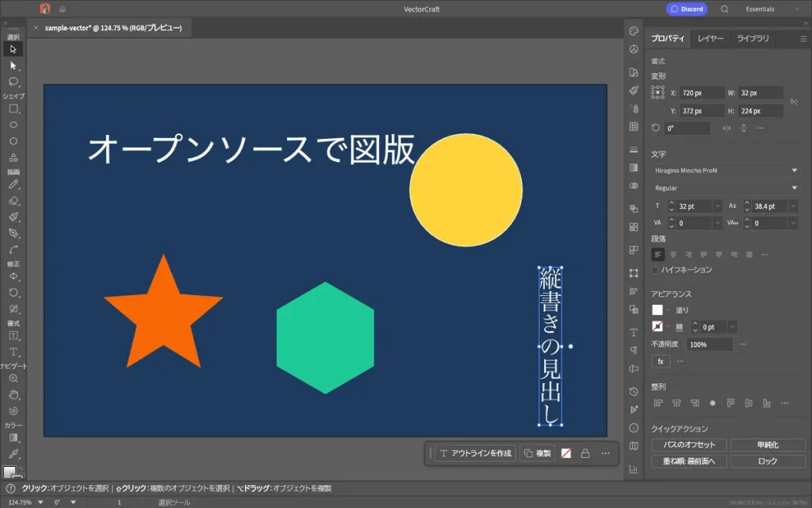812x508 pixels.
Task: Select the Eraser tool
Action: [13, 201]
